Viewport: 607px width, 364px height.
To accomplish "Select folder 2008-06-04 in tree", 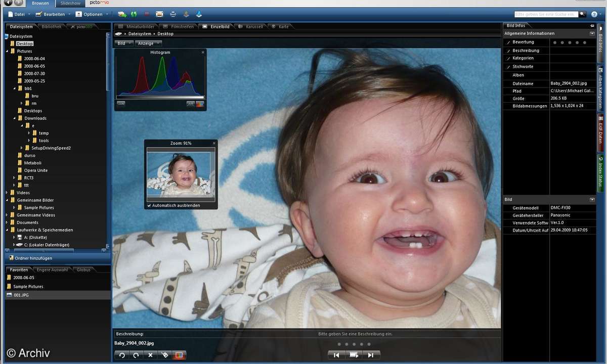I will [34, 59].
